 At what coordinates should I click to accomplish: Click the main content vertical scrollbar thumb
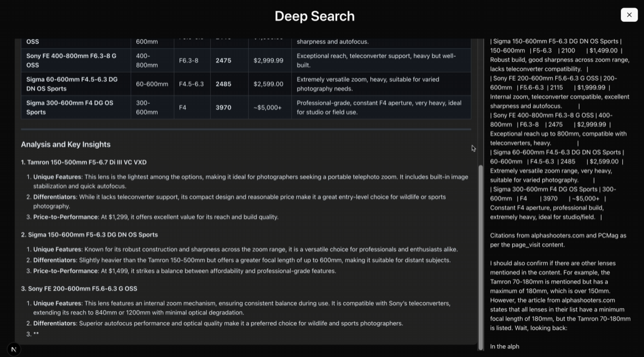point(481,258)
